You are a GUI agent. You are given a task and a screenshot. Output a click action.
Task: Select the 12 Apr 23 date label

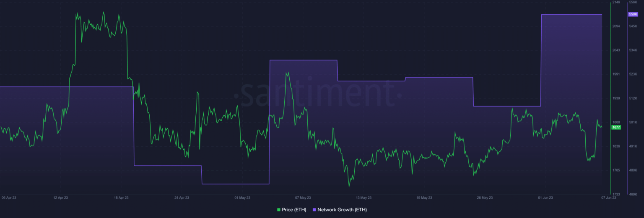click(61, 197)
